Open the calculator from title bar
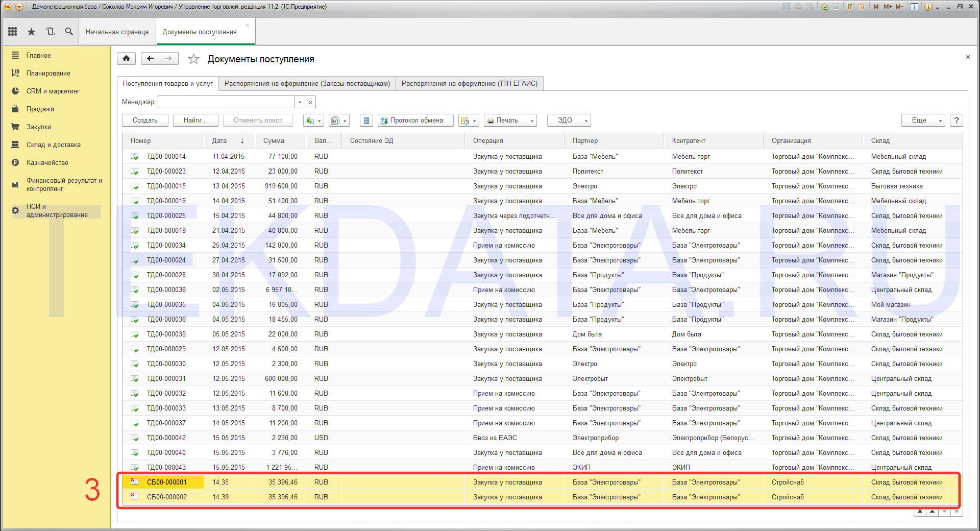This screenshot has width=980, height=531. click(x=850, y=7)
